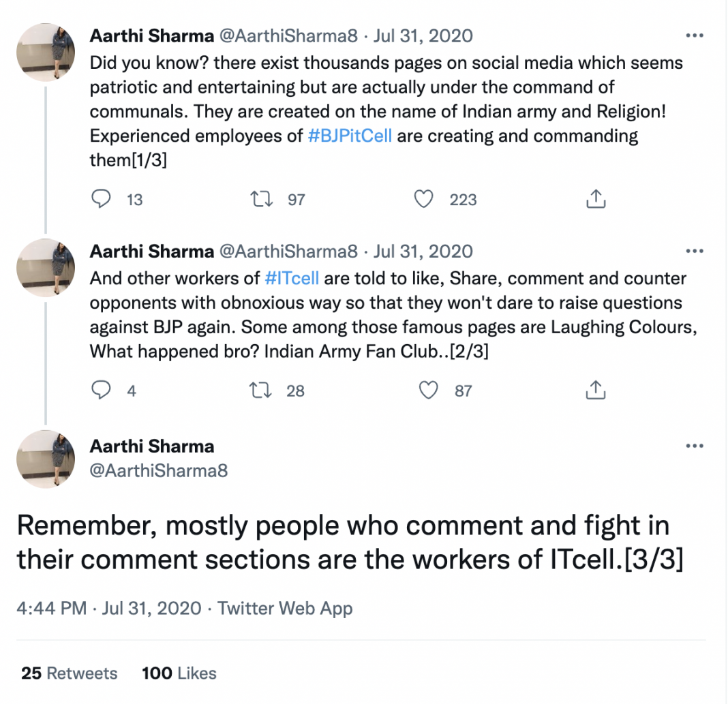Share the second tweet [2/3]
The height and width of the screenshot is (704, 728).
595,391
